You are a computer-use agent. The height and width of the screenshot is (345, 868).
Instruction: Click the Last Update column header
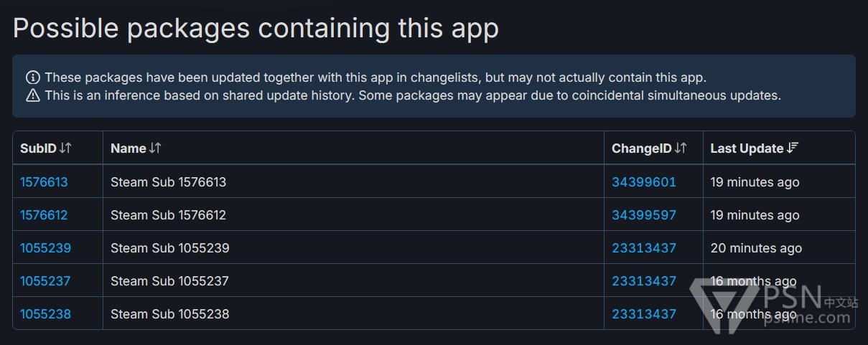pyautogui.click(x=747, y=148)
